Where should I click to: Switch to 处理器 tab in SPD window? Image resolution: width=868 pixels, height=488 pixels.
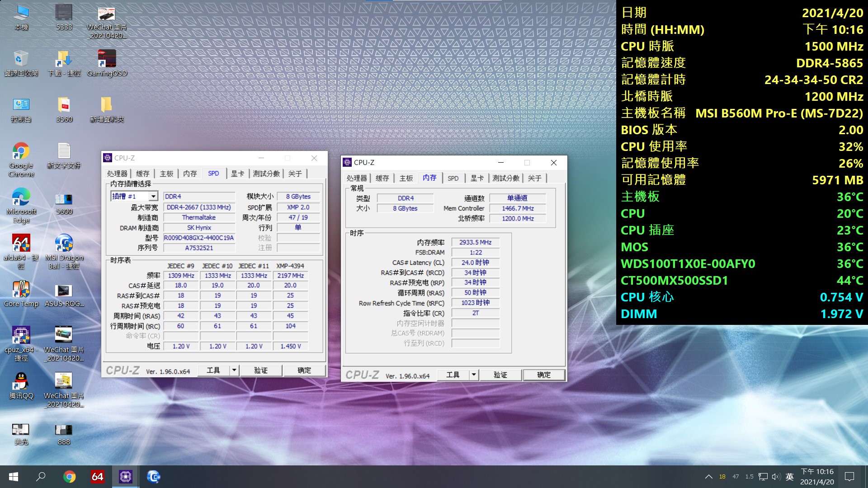pos(117,174)
